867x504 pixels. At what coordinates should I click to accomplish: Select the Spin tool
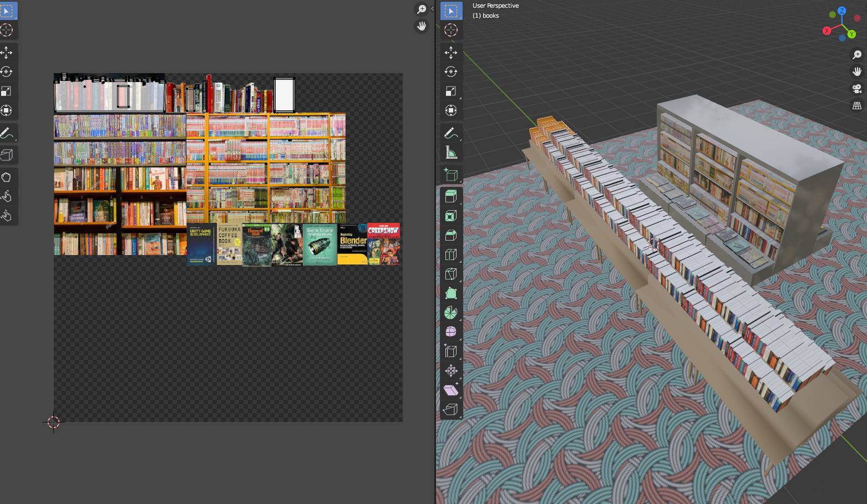click(451, 312)
